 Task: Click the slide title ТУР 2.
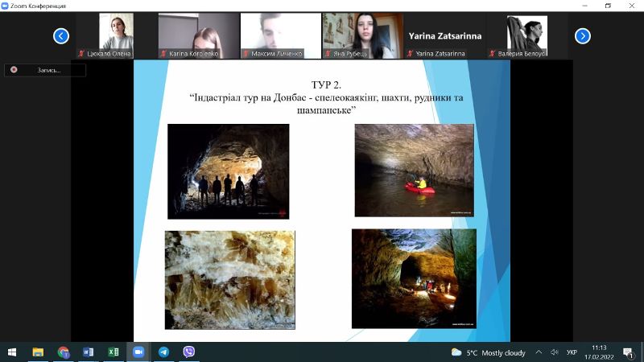(x=326, y=85)
